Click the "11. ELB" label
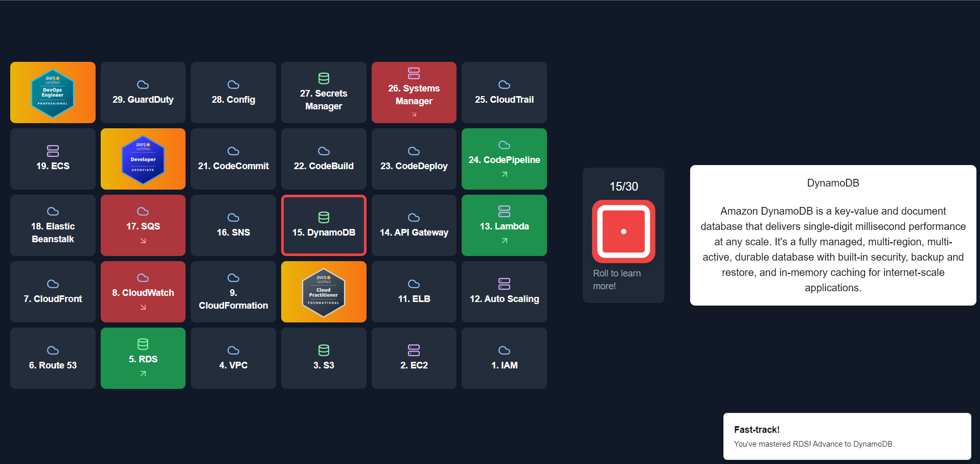 pyautogui.click(x=414, y=299)
